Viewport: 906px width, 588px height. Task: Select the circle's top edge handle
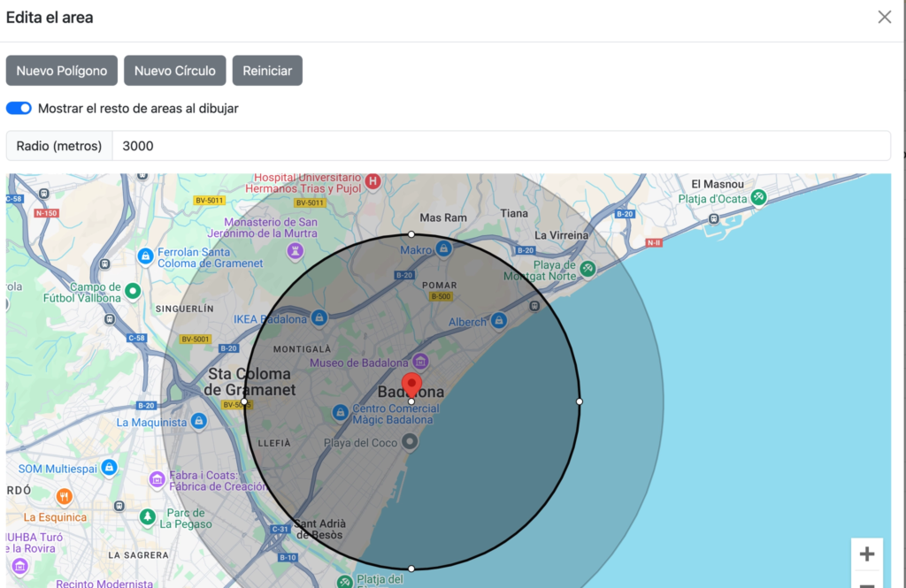411,234
